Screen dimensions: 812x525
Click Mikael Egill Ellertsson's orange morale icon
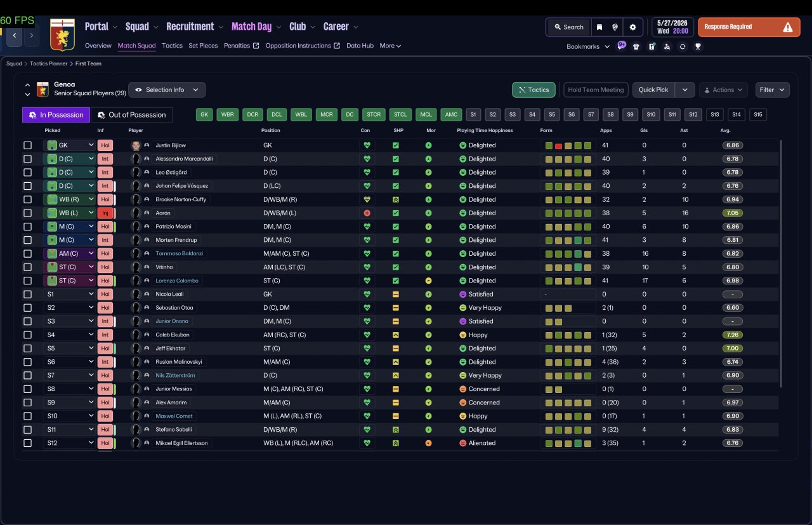tap(429, 443)
